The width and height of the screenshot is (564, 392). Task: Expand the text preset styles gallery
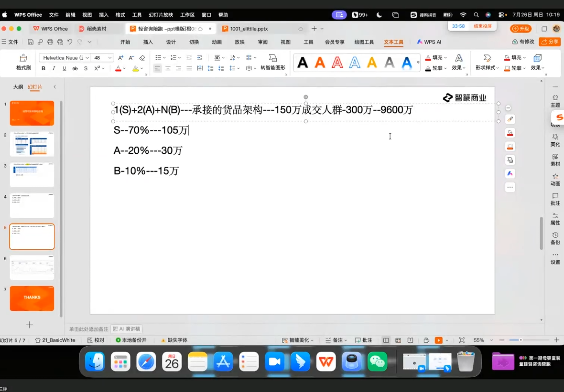(x=418, y=63)
